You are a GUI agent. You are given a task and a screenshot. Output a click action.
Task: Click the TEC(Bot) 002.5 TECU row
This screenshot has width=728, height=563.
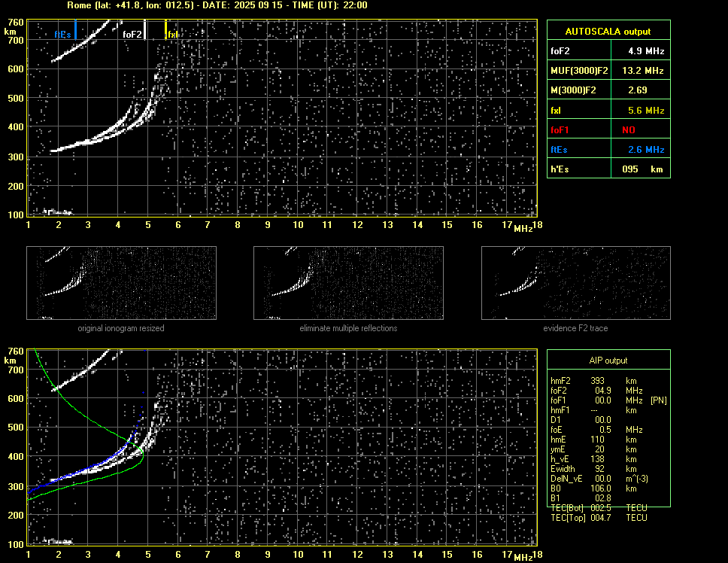599,508
